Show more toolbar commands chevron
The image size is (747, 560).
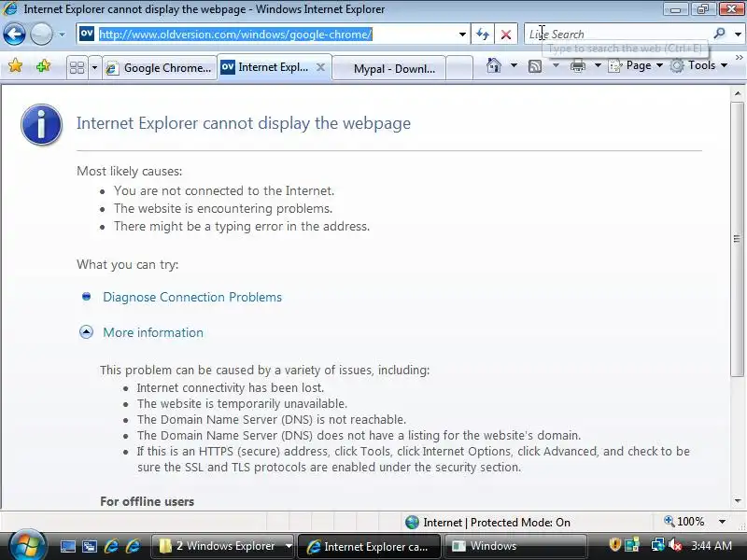(x=739, y=58)
